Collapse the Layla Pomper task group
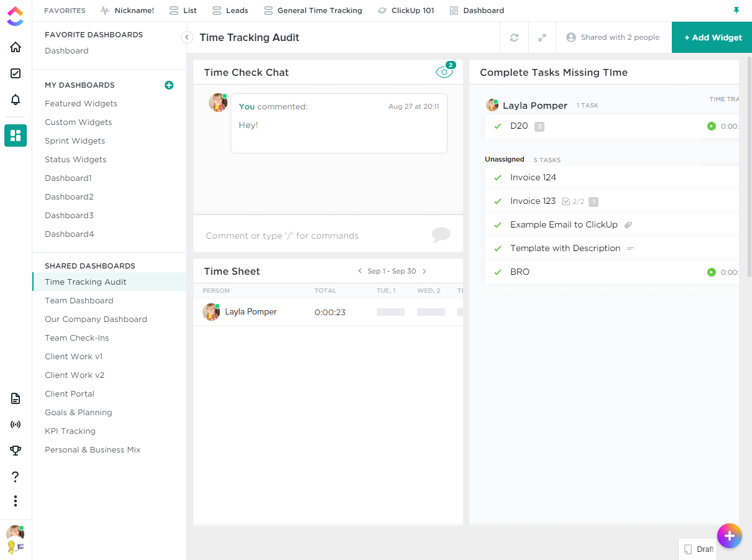This screenshot has height=560, width=752. [535, 106]
